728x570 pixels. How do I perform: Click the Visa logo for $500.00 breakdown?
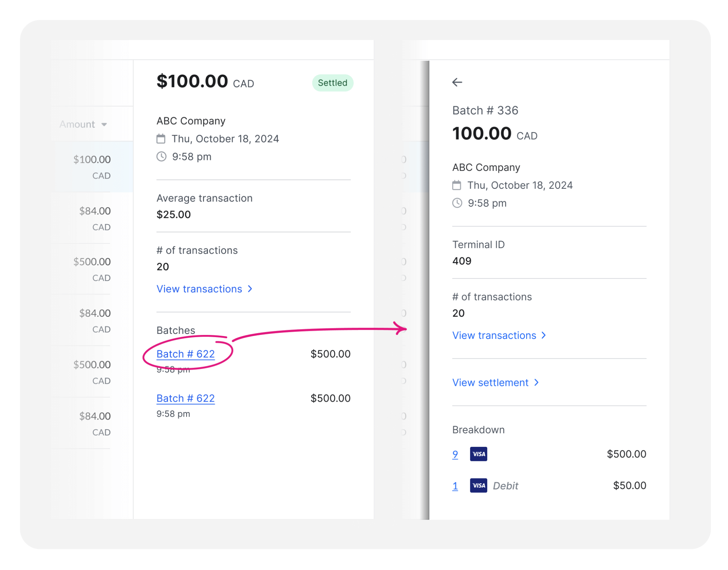[x=479, y=454]
